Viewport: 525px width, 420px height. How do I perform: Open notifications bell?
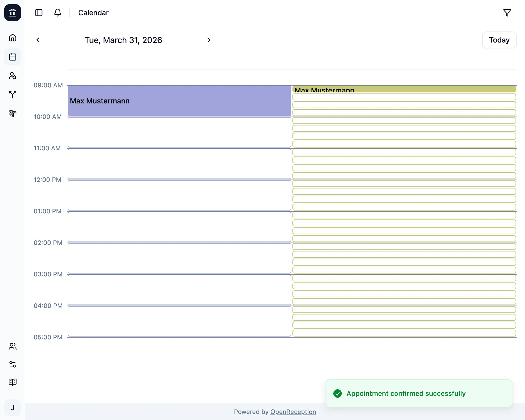[58, 13]
